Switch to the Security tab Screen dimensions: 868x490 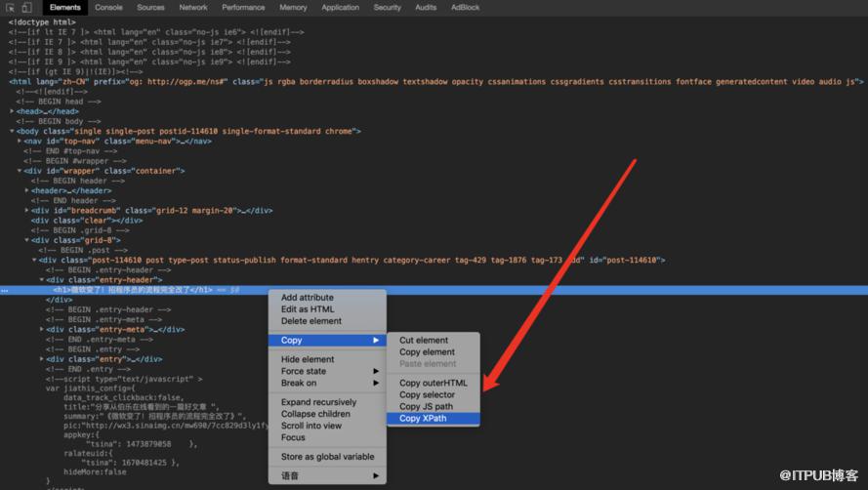click(387, 7)
